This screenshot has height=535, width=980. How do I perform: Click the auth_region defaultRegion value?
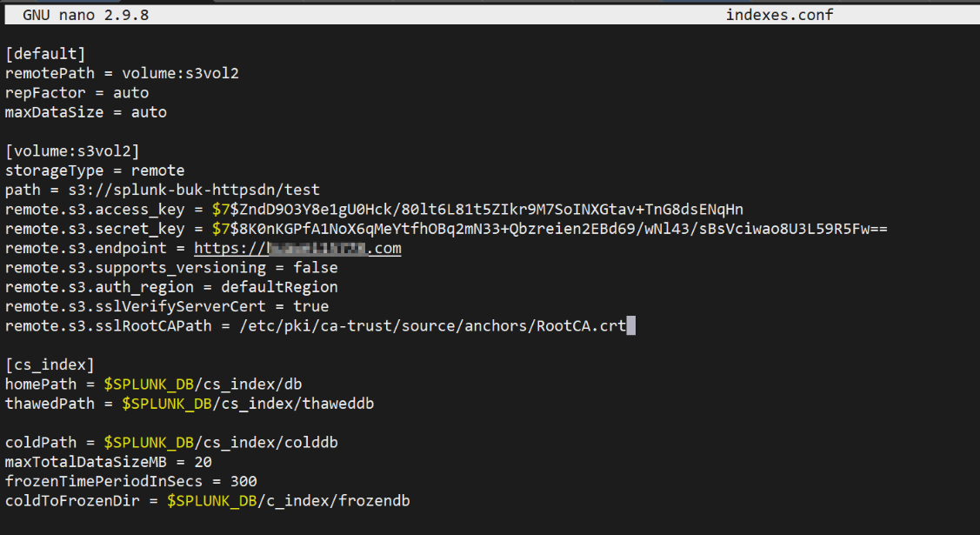[279, 287]
